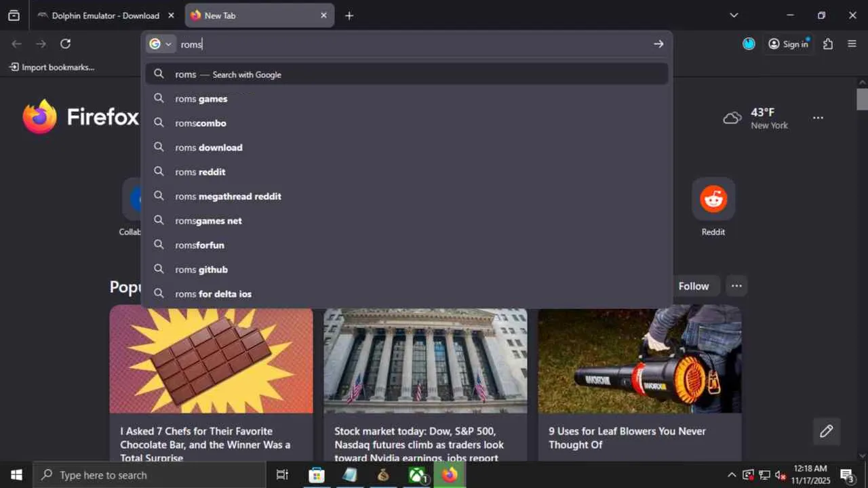Open the Extensions puzzle-piece menu
The image size is (868, 488).
tap(828, 44)
